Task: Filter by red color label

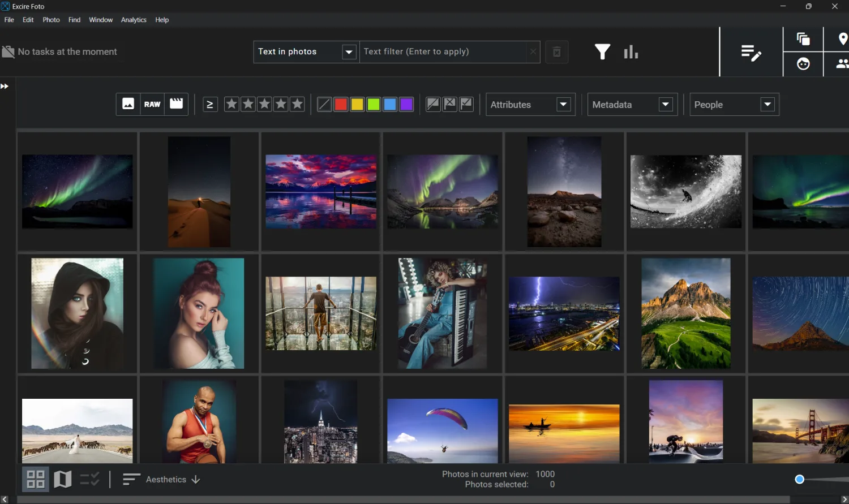Action: point(341,104)
